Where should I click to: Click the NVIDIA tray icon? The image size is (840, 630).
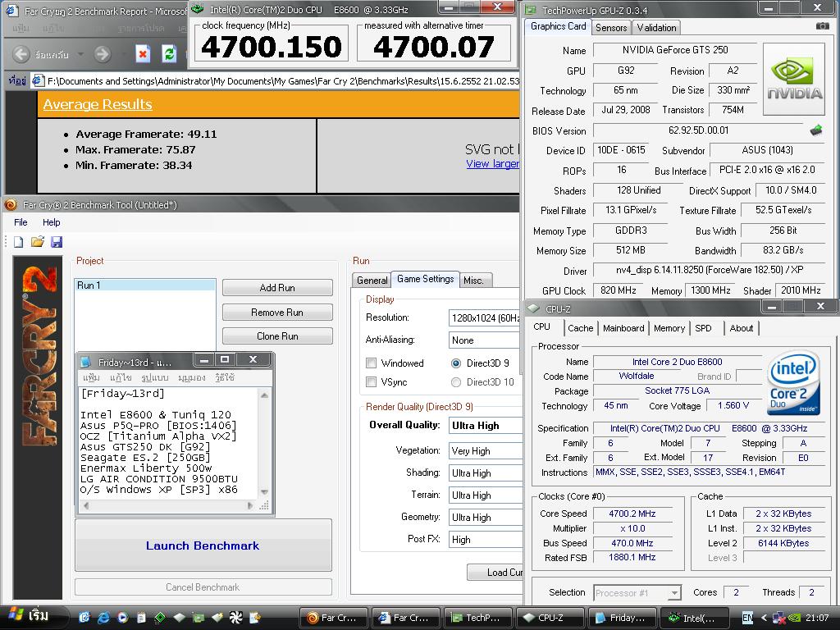(795, 618)
